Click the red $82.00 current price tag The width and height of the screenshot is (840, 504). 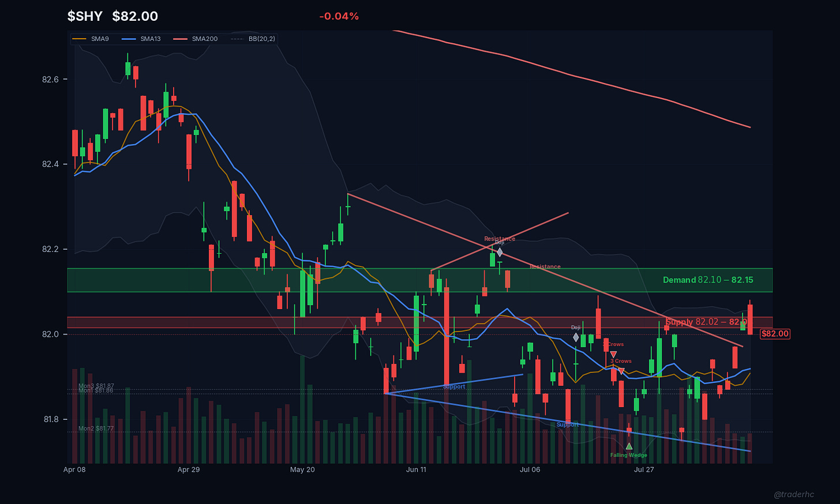775,334
